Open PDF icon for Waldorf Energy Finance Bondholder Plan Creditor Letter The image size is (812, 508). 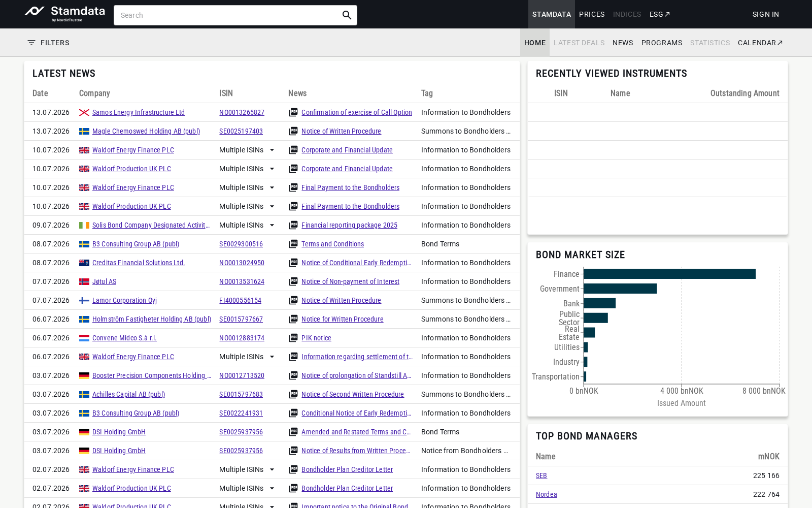click(293, 469)
